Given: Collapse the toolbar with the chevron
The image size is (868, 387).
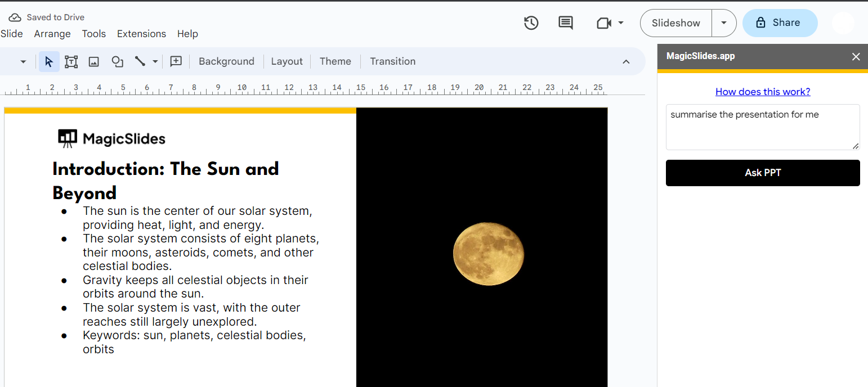Looking at the screenshot, I should (626, 61).
